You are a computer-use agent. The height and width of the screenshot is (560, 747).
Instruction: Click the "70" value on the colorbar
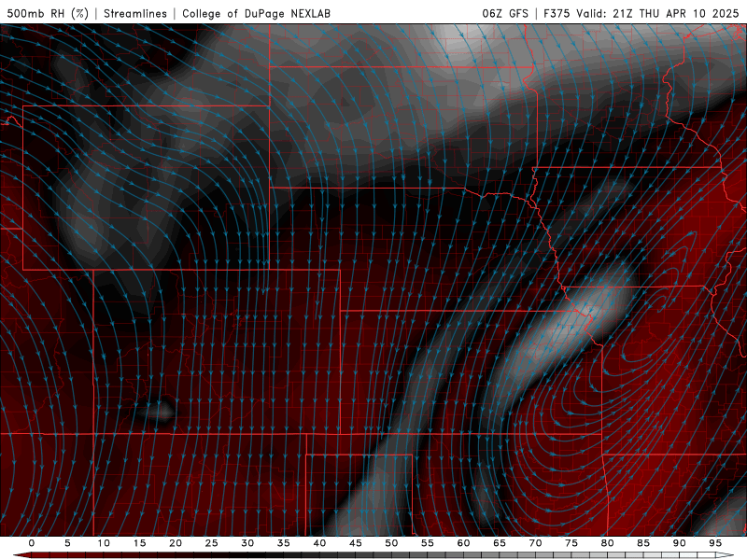(x=535, y=543)
